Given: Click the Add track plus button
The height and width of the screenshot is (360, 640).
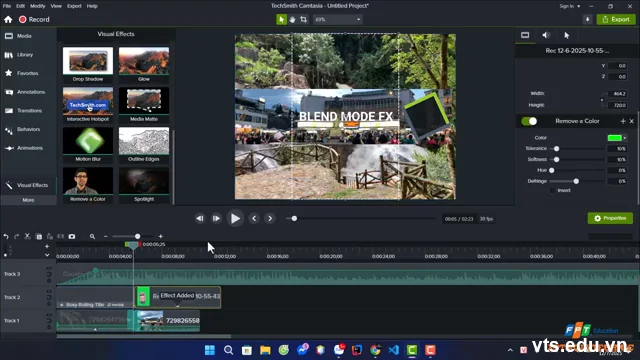Looking at the screenshot, I should [x=47, y=246].
